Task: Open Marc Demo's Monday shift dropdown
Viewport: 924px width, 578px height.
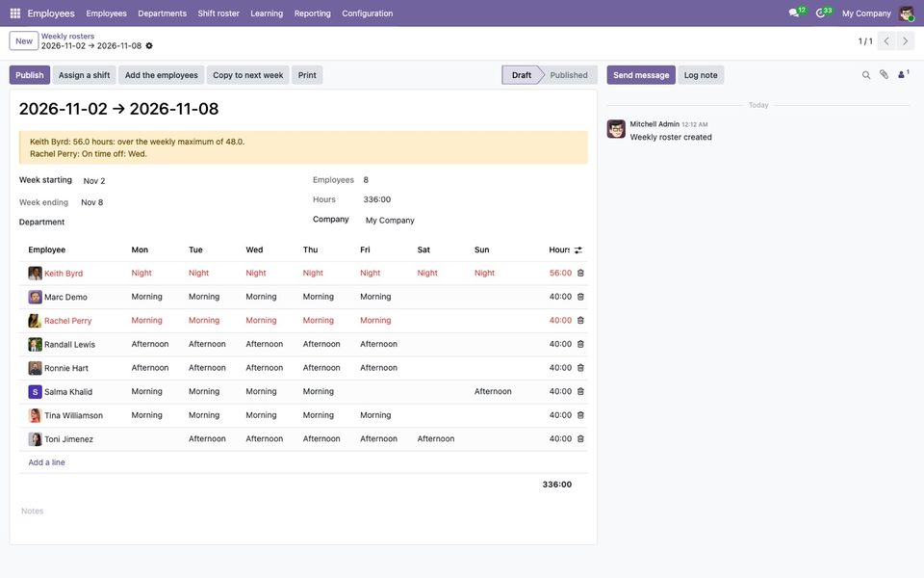Action: click(155, 297)
